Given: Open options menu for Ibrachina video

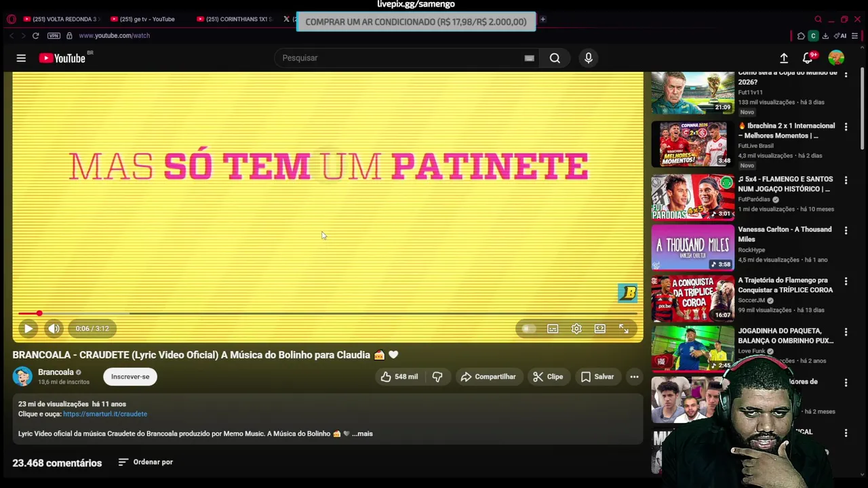Looking at the screenshot, I should pyautogui.click(x=846, y=127).
